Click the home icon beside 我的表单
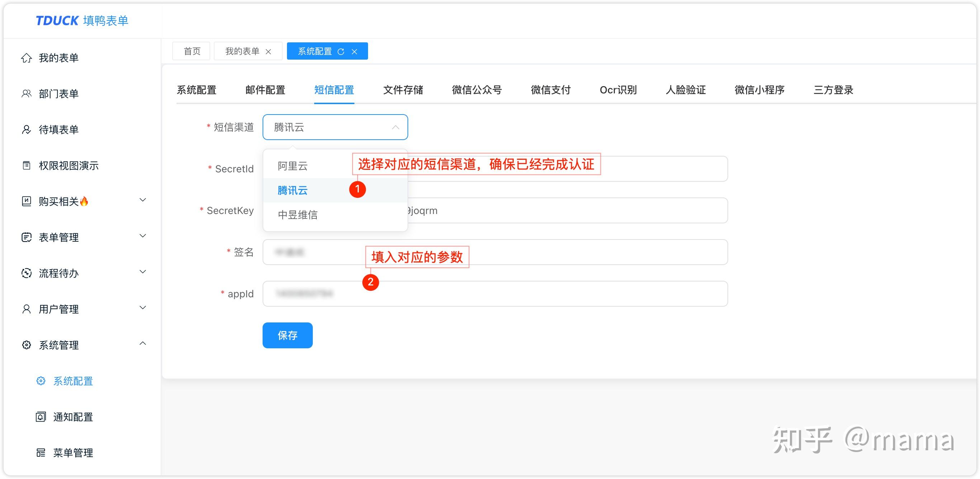This screenshot has height=479, width=980. 26,58
